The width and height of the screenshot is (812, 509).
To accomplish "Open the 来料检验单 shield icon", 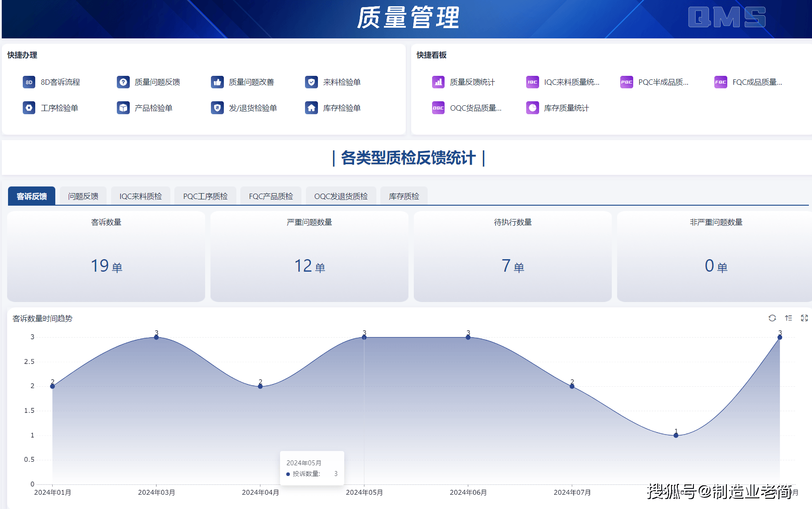I will click(x=311, y=82).
